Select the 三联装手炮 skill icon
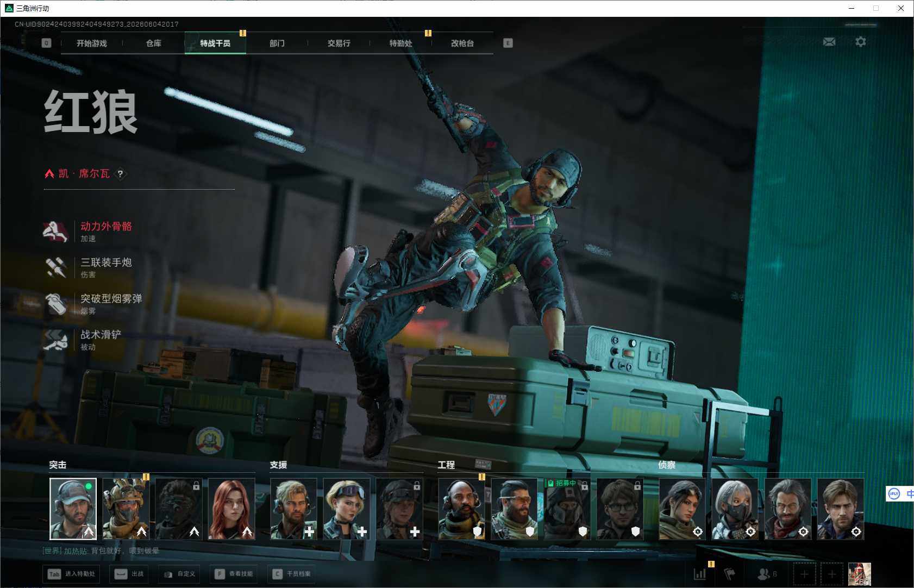The height and width of the screenshot is (588, 914). [x=55, y=267]
